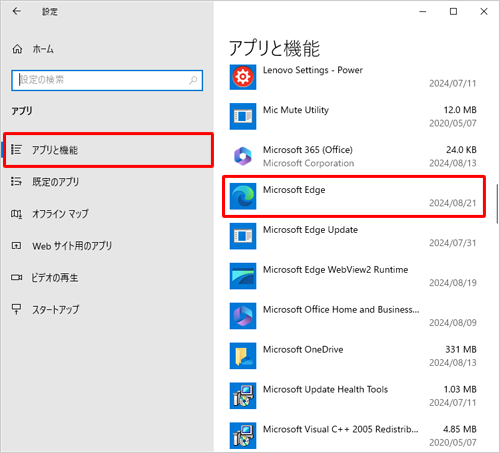Screen dimensions: 500x453
Task: Select Microsoft Update Health Tools entry
Action: pos(353,396)
